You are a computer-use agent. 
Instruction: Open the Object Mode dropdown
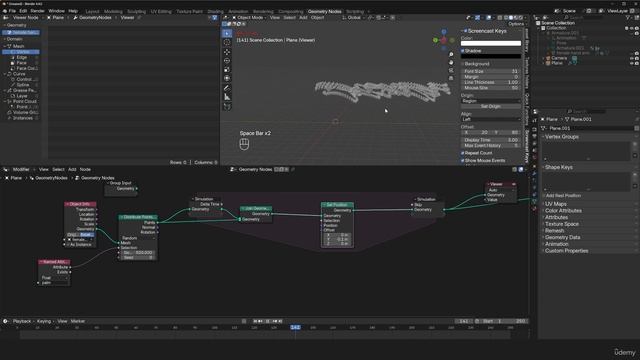250,18
